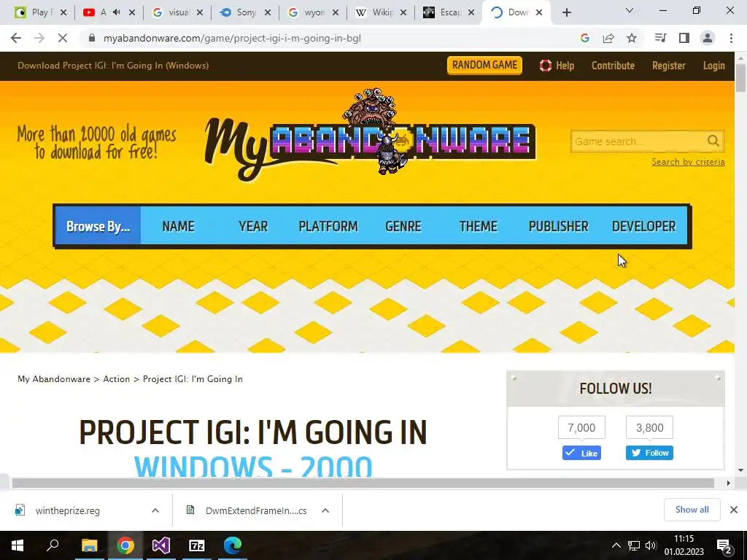Browse games by DEVELOPER
747x560 pixels.
tap(643, 226)
